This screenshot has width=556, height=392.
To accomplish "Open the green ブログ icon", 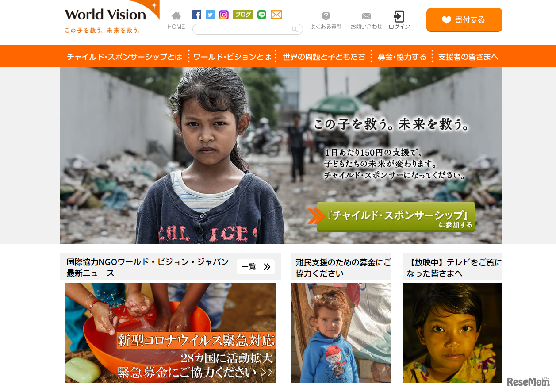I will [x=243, y=15].
